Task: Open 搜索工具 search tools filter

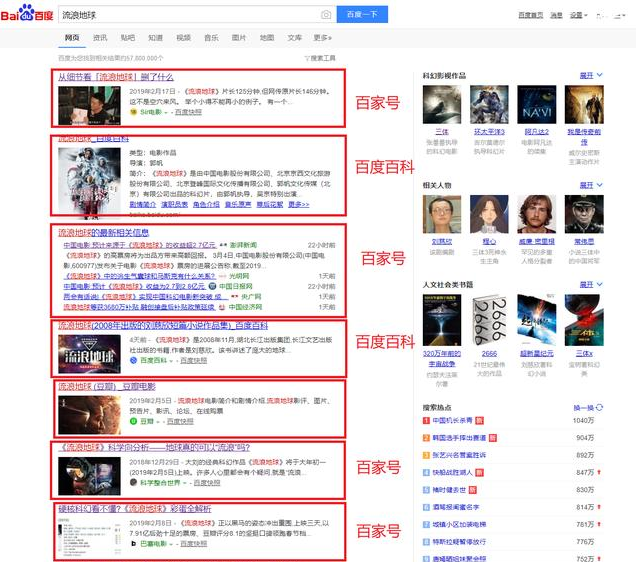Action: tap(320, 58)
